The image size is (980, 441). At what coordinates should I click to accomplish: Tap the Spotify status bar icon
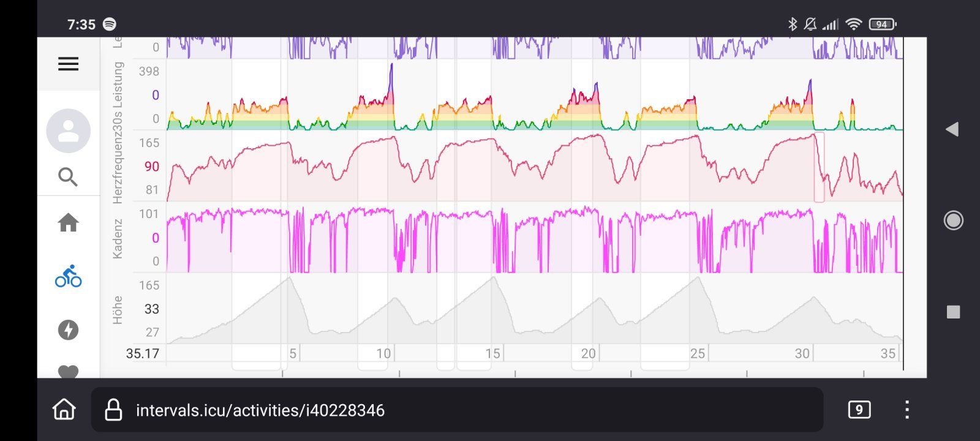click(x=110, y=24)
